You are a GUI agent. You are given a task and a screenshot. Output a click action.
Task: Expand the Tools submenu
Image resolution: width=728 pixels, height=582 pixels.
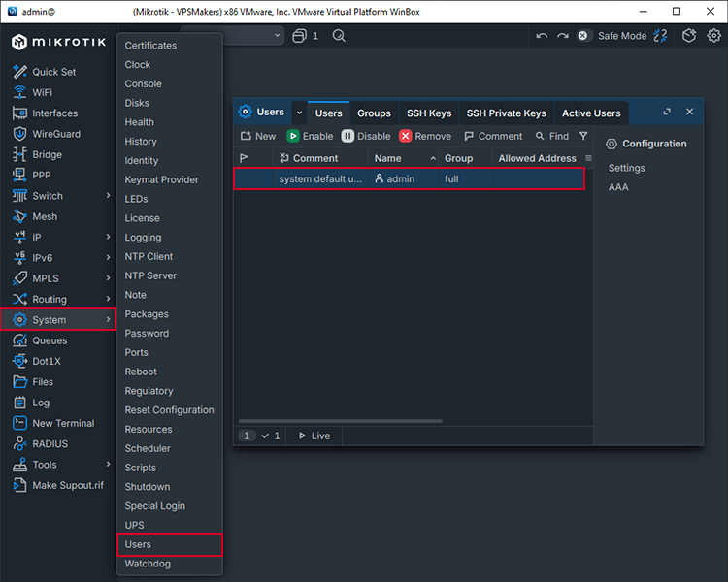click(108, 464)
